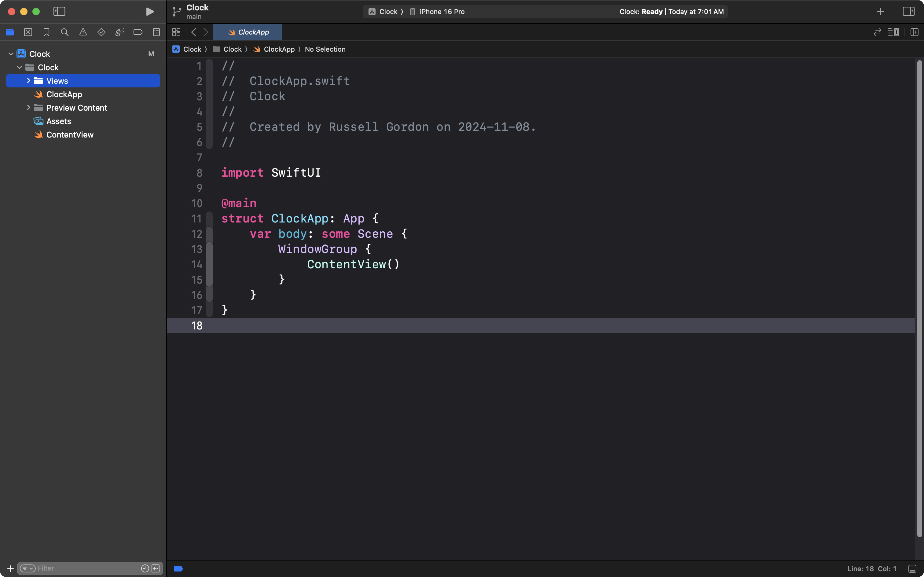Image resolution: width=924 pixels, height=577 pixels.
Task: Click the Clock scheme selector
Action: pos(388,12)
